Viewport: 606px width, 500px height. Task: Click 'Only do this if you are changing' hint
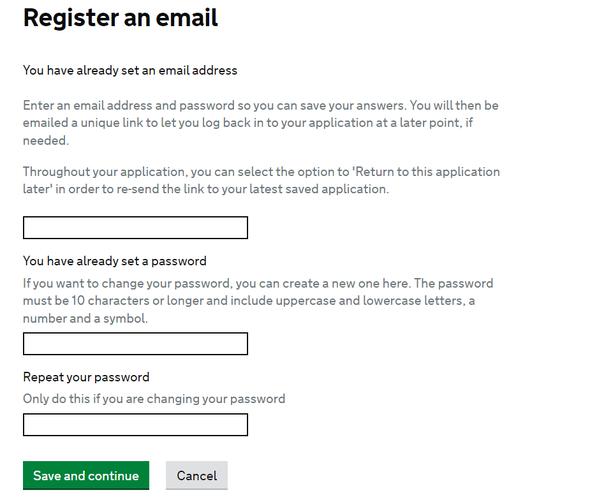pos(154,398)
